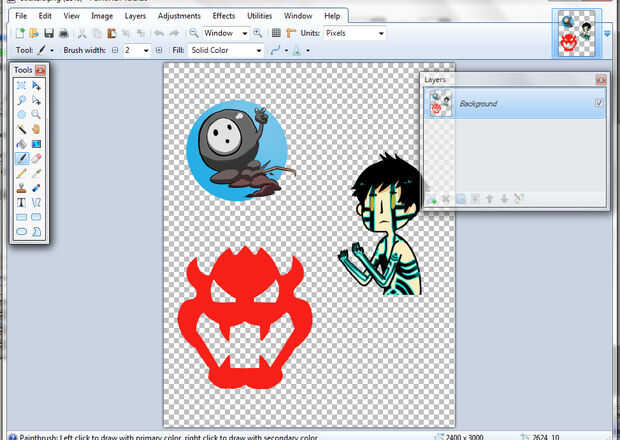Select the Line/Curve tool
The image size is (620, 440).
36,202
